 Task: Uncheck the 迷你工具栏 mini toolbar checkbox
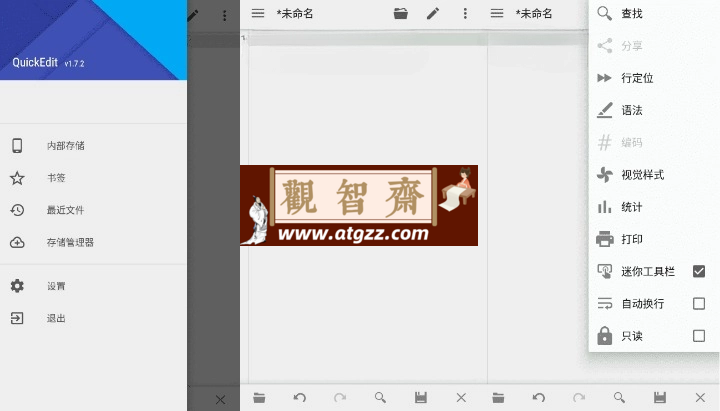click(698, 271)
